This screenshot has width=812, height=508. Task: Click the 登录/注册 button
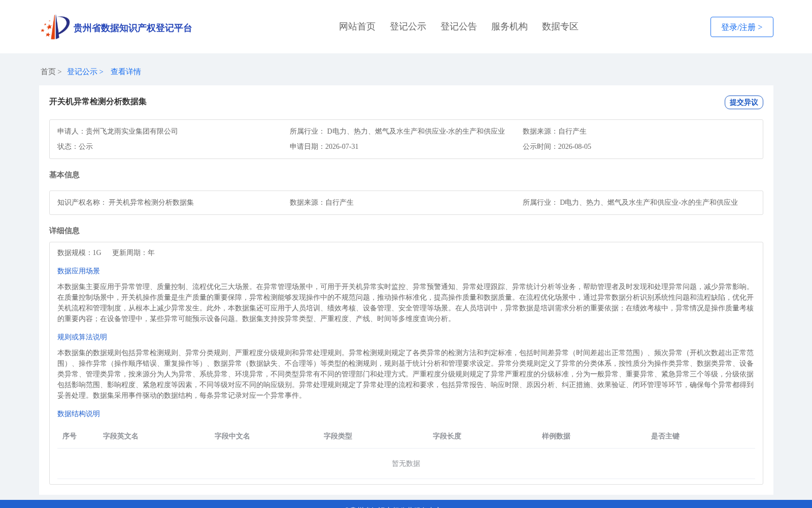[742, 27]
